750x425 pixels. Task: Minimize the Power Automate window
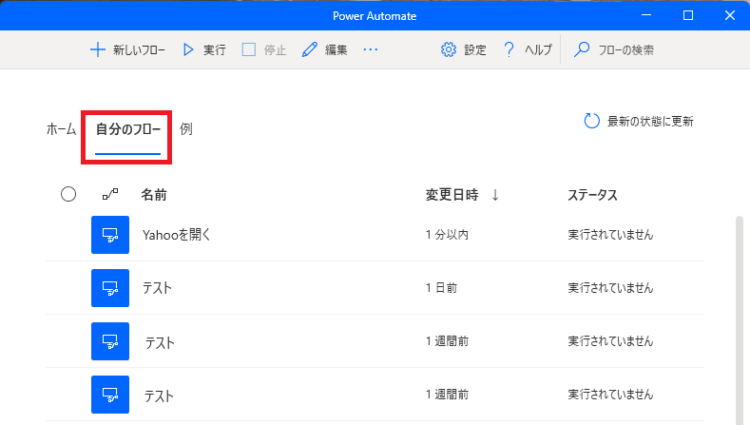pyautogui.click(x=646, y=15)
